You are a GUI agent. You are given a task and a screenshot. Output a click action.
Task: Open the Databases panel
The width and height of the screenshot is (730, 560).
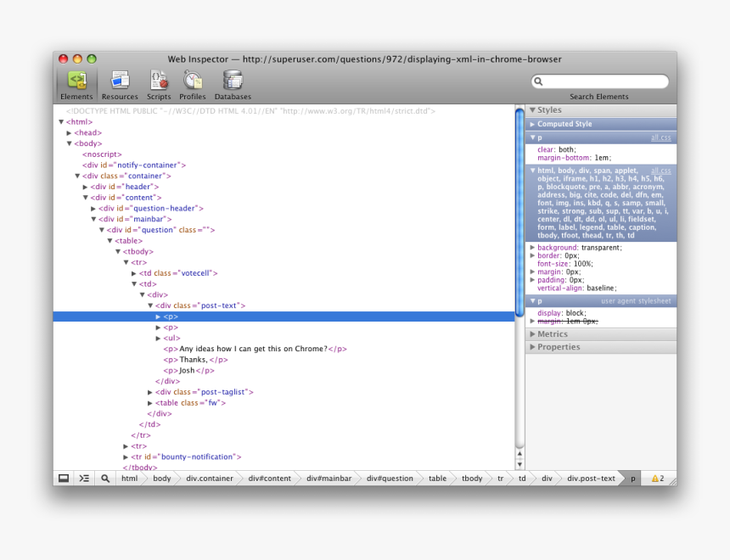coord(232,82)
